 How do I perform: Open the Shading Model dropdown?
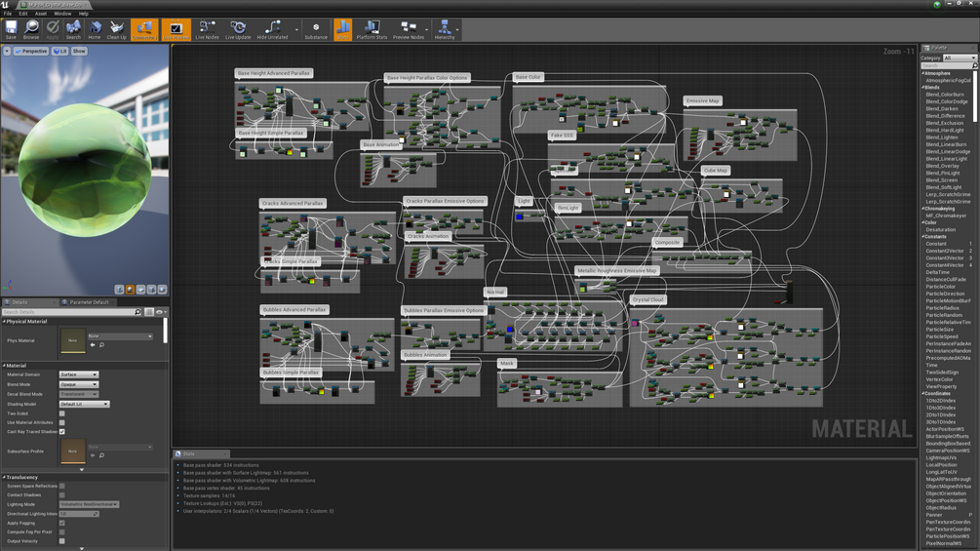coord(85,404)
